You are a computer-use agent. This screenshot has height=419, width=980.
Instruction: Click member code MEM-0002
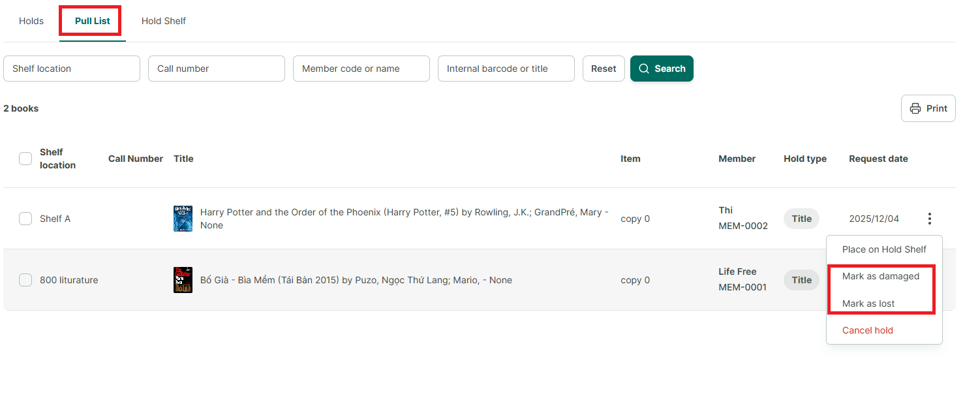[x=743, y=226]
